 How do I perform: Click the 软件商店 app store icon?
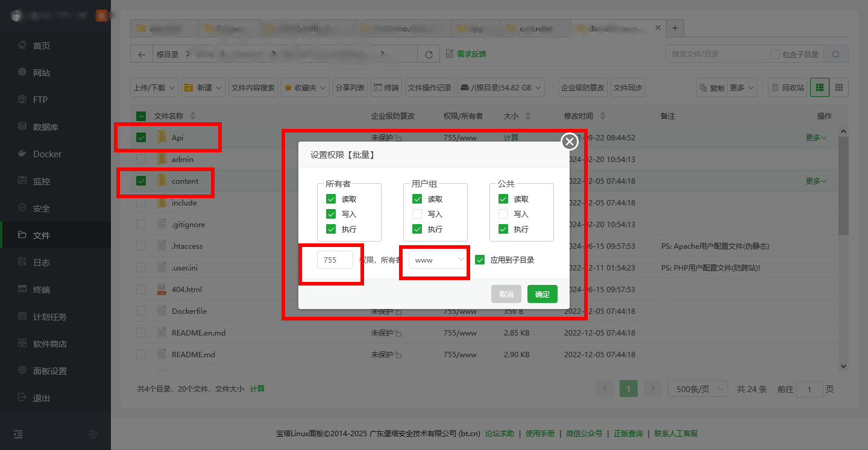(22, 343)
